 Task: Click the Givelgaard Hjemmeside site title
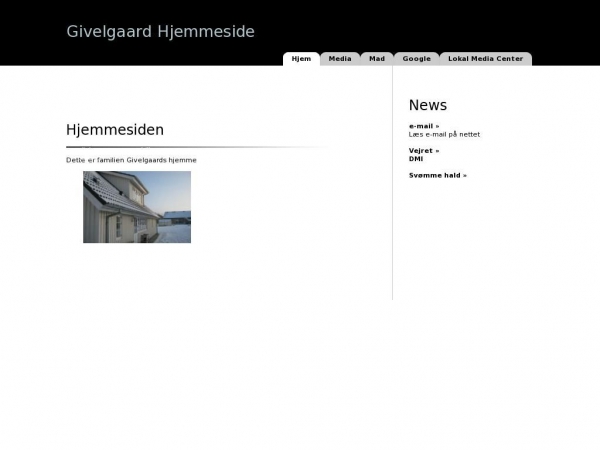pyautogui.click(x=160, y=31)
